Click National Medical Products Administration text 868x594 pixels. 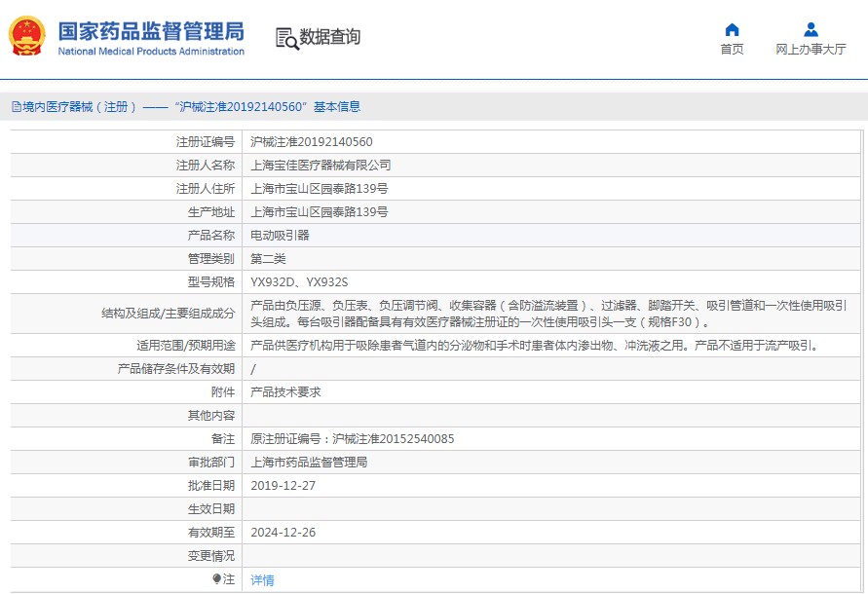[151, 52]
